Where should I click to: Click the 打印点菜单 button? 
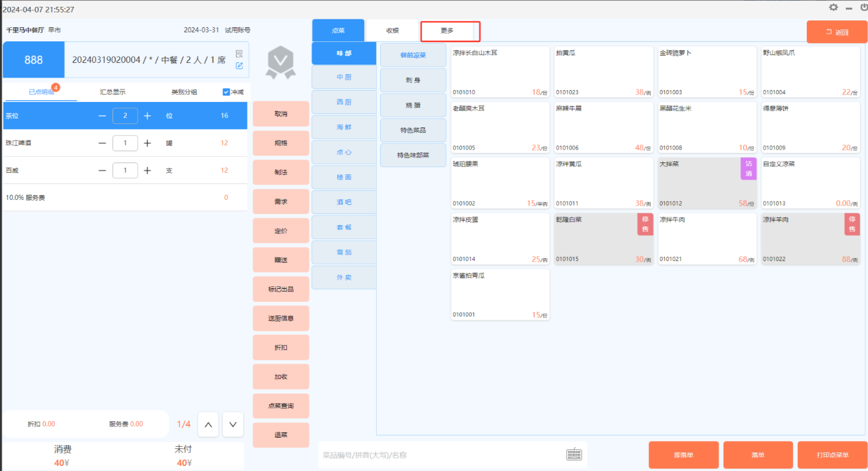click(x=832, y=455)
